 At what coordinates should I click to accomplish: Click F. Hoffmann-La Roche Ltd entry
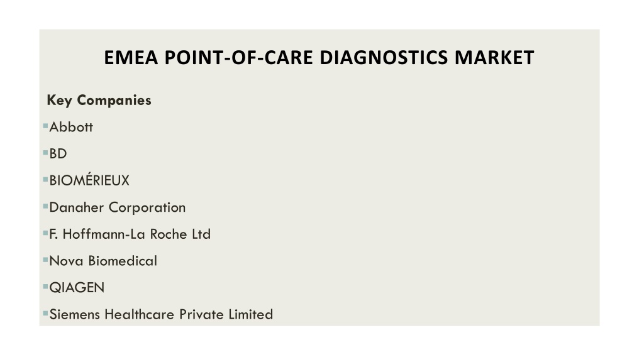click(130, 234)
